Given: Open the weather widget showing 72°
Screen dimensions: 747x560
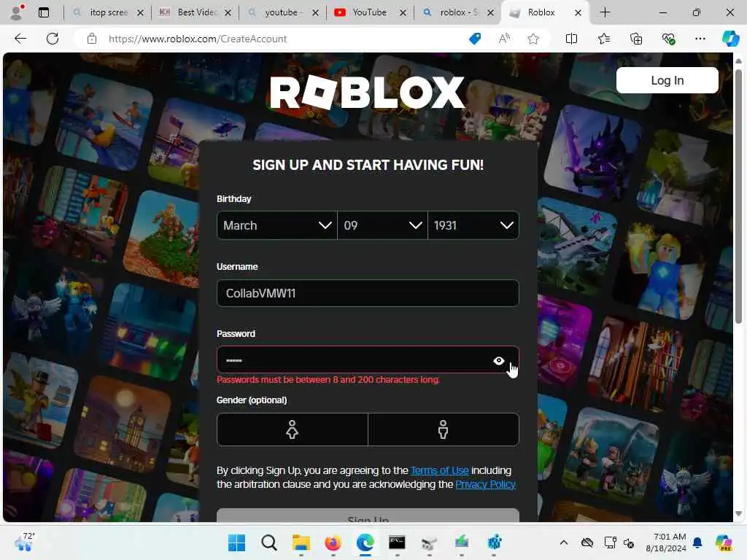Looking at the screenshot, I should click(x=25, y=542).
